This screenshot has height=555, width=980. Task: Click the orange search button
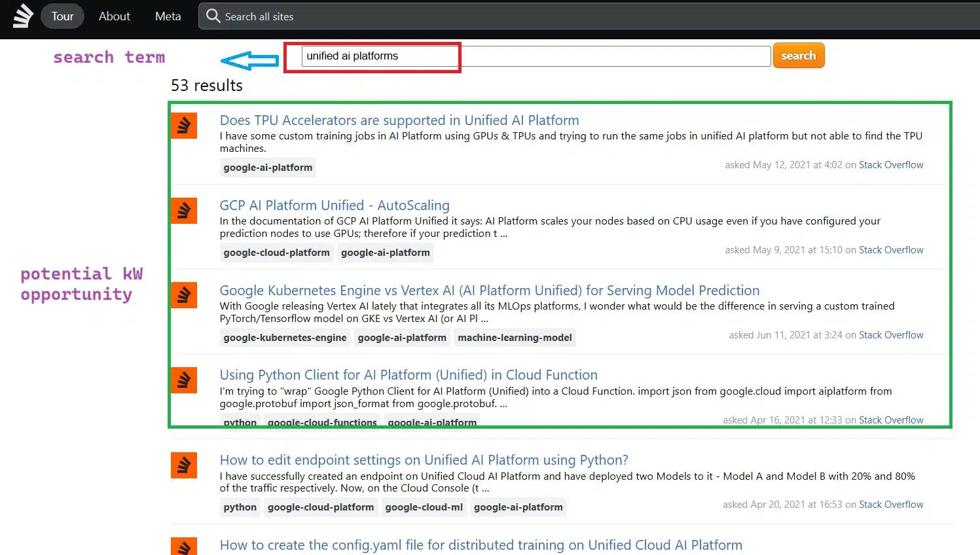pos(799,56)
